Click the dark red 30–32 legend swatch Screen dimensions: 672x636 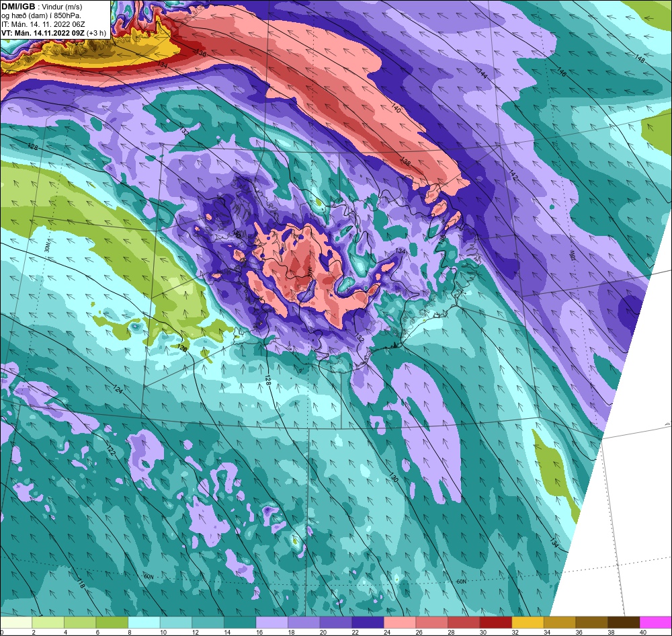[495, 623]
